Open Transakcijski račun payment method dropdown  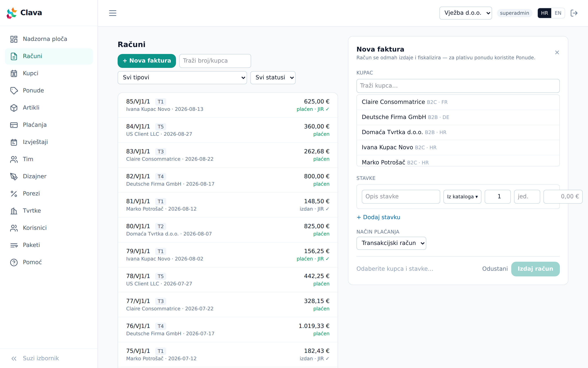pos(391,243)
